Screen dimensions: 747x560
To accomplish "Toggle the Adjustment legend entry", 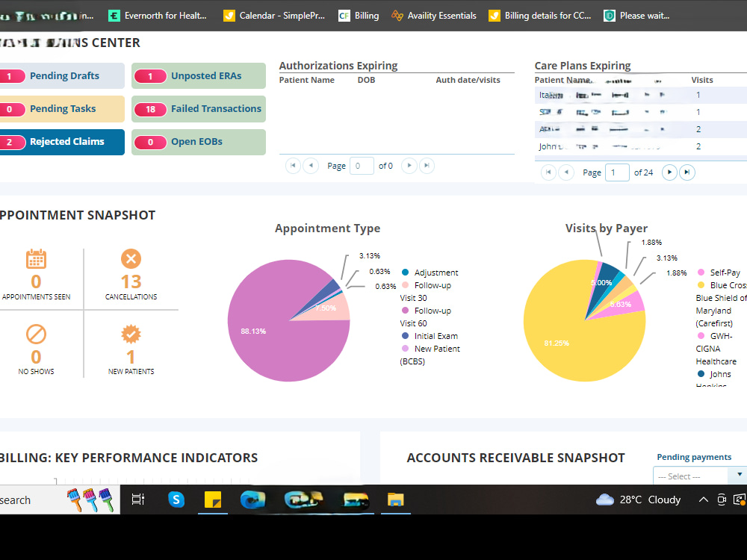I will point(430,273).
